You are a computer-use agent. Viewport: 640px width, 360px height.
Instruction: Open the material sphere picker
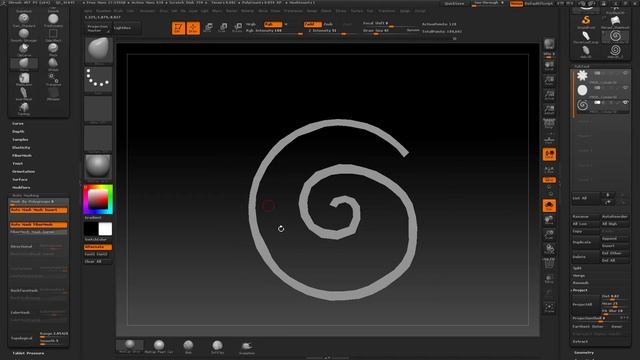pos(98,167)
